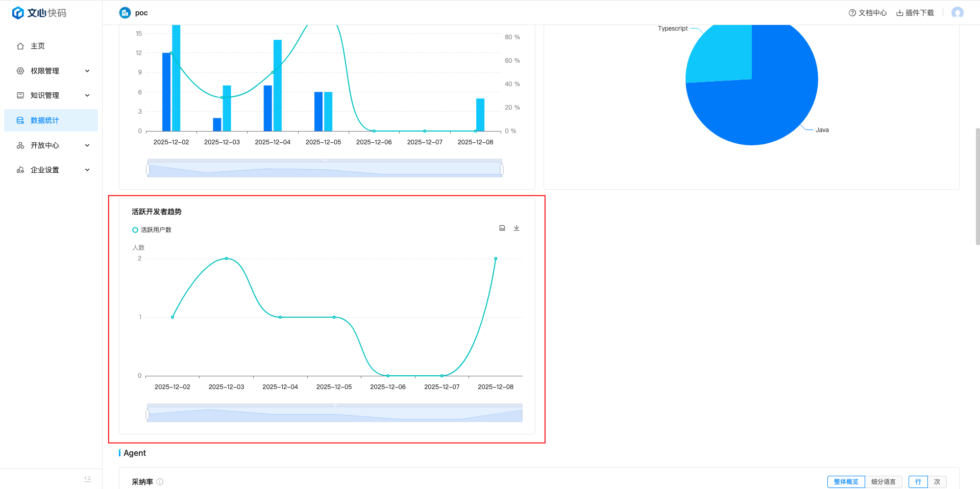Go to 主页 in the sidebar

coord(38,46)
